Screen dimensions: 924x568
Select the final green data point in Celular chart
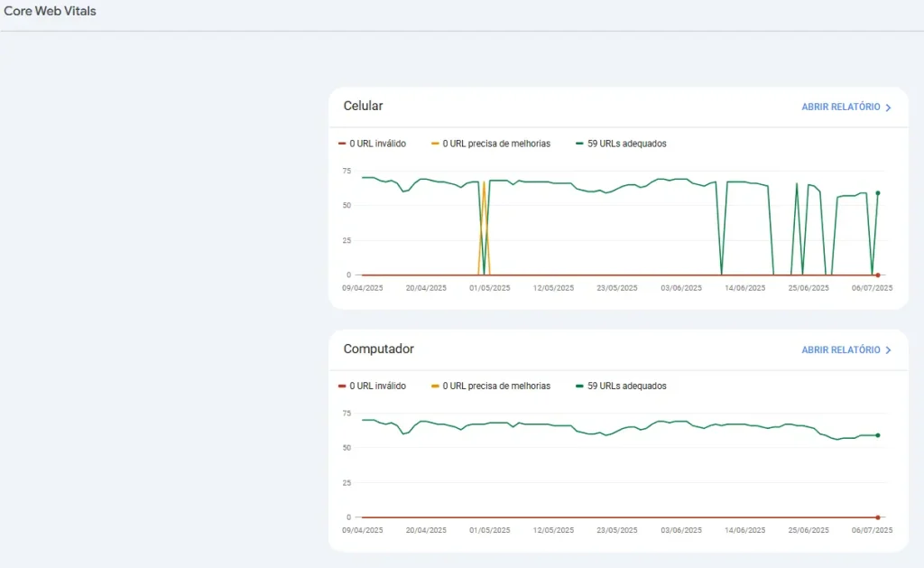878,192
